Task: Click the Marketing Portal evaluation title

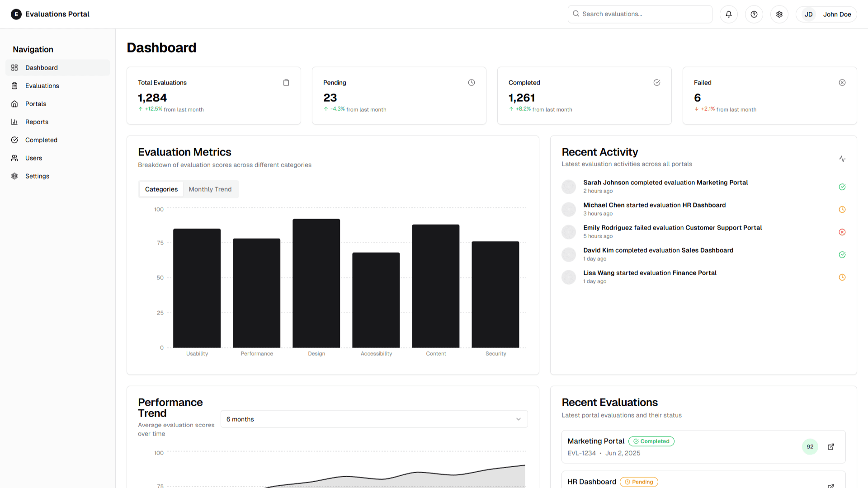Action: tap(596, 441)
